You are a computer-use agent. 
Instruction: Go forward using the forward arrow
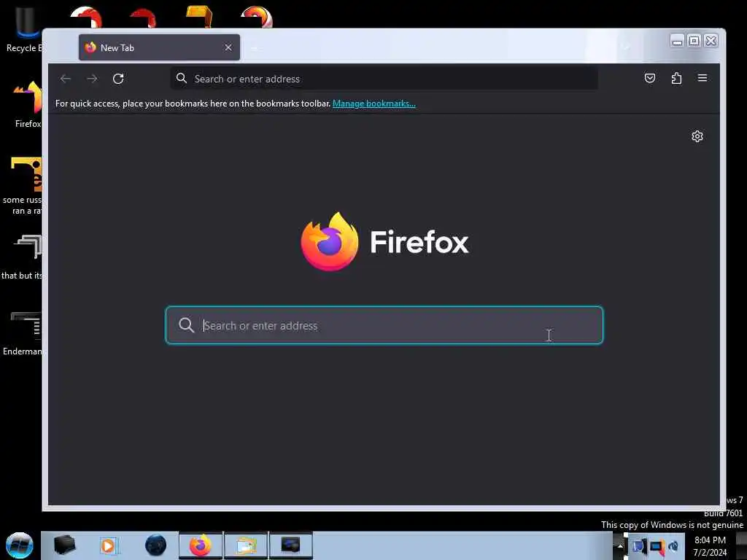coord(92,79)
